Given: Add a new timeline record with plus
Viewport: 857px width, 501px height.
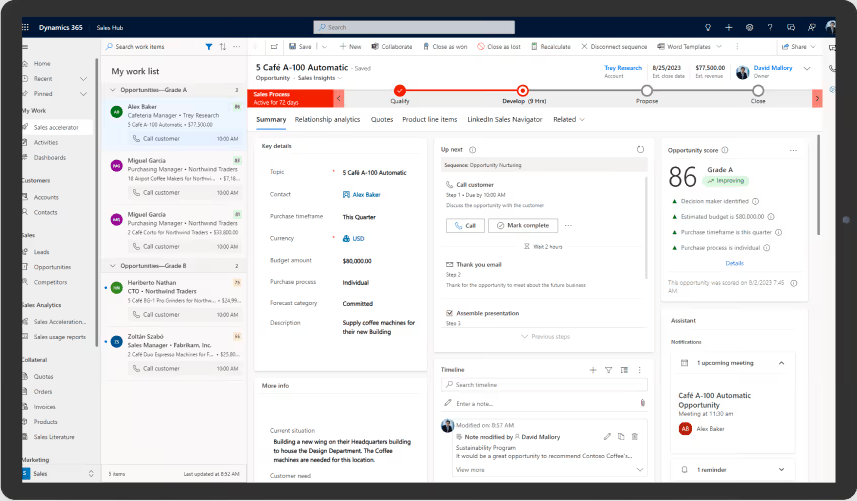Looking at the screenshot, I should (x=593, y=370).
